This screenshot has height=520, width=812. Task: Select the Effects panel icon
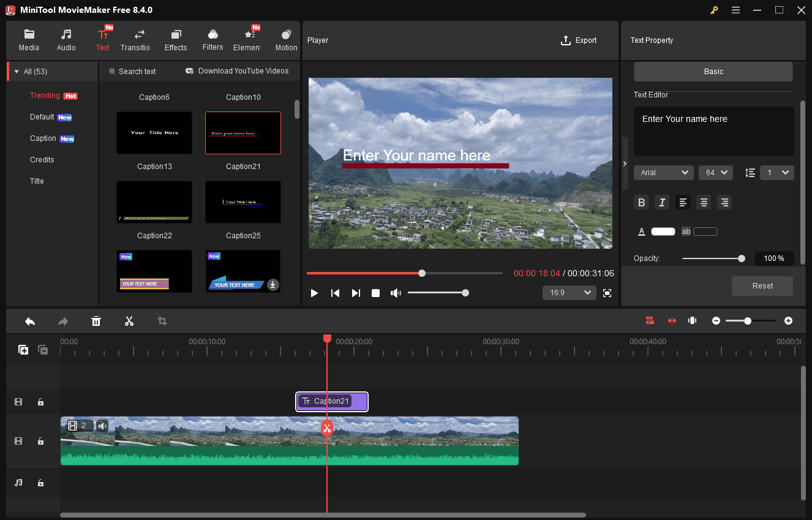tap(176, 39)
